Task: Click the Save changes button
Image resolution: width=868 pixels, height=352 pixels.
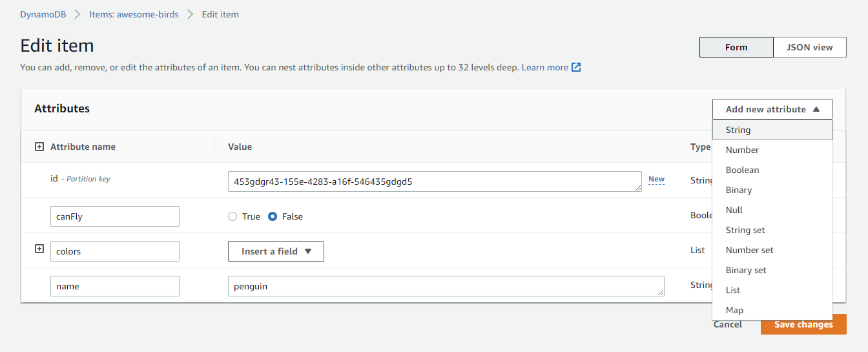Action: [803, 324]
